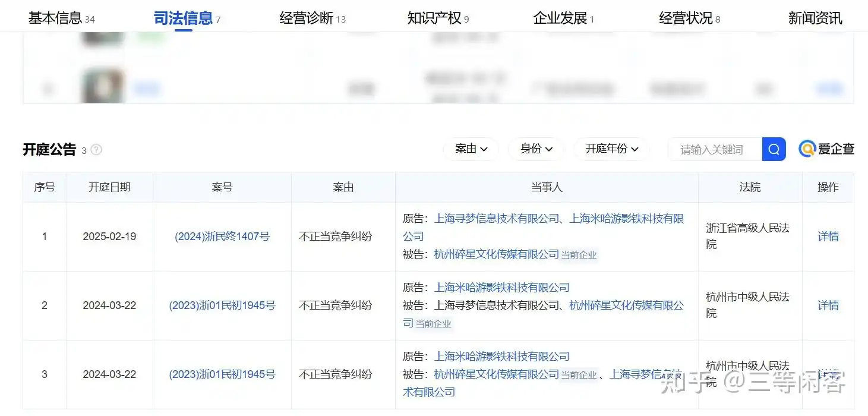This screenshot has height=416, width=868.
Task: Open 上海寻梦信息技术有限公司 plaintiff link in row 1
Action: pyautogui.click(x=497, y=219)
